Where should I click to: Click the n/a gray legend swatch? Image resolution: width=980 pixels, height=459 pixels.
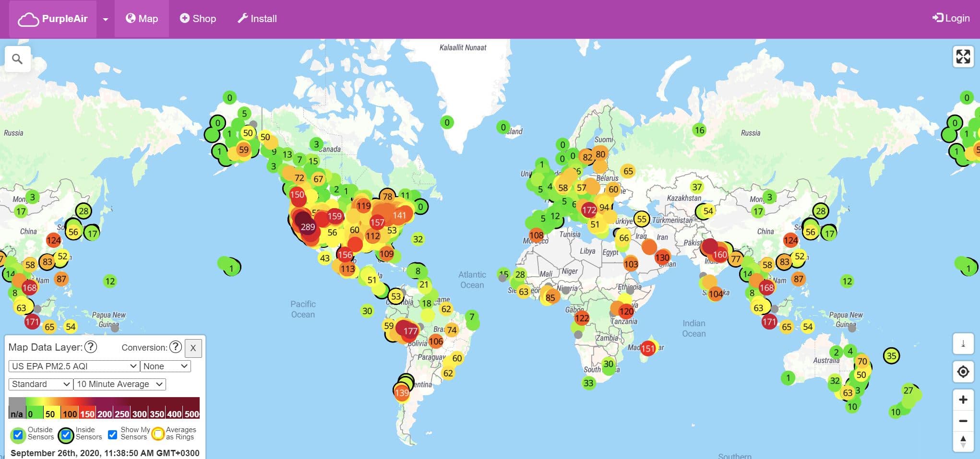(17, 408)
